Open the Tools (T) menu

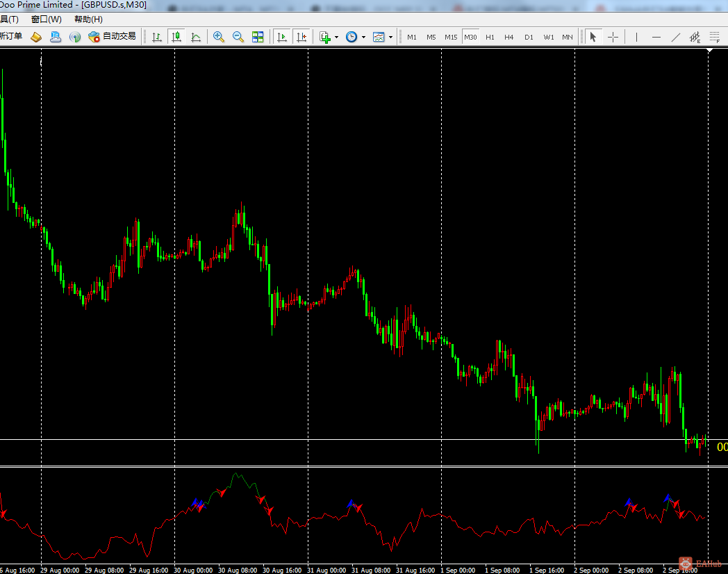(x=9, y=19)
